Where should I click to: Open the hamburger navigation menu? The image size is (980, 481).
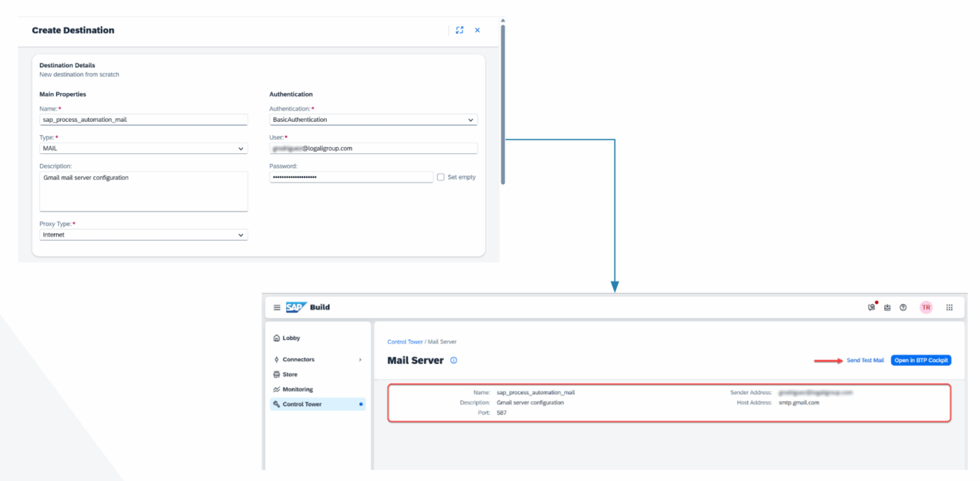point(276,307)
